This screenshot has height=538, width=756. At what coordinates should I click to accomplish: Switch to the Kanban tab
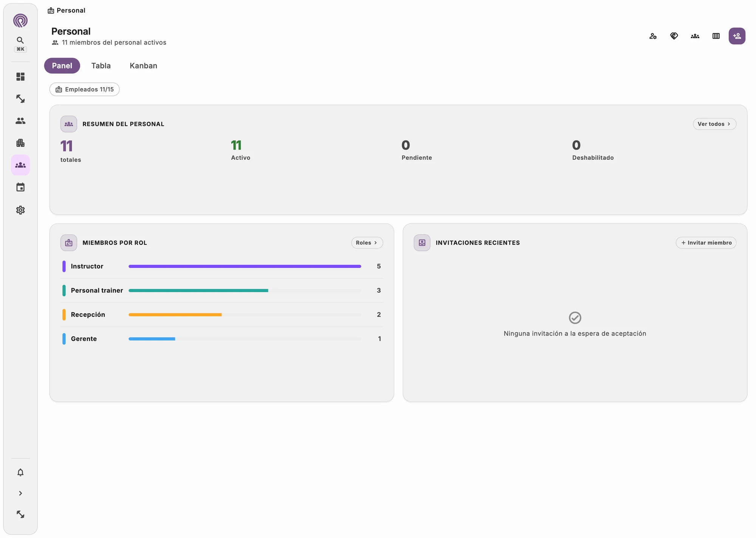click(143, 66)
